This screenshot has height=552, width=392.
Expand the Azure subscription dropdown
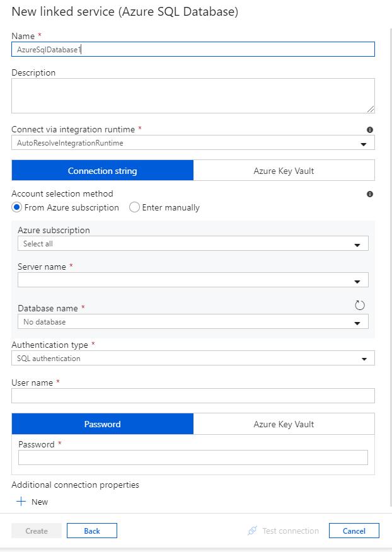coord(193,244)
